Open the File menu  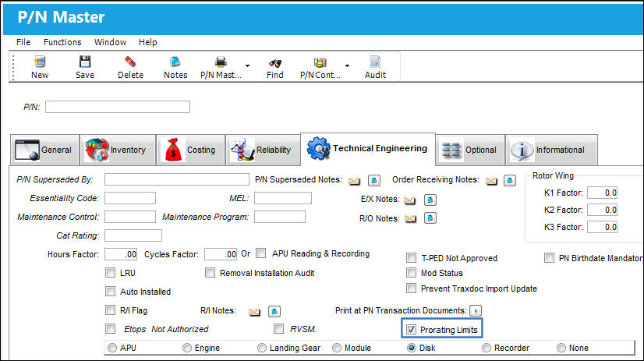point(23,42)
